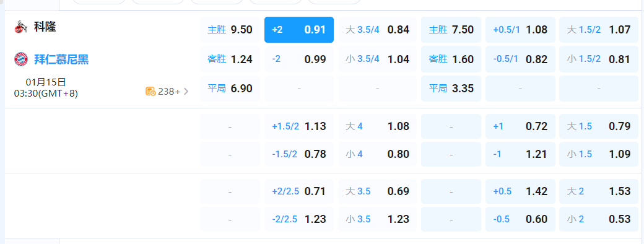Select 主胜 odds 9.50
The image size is (644, 244).
pos(230,30)
